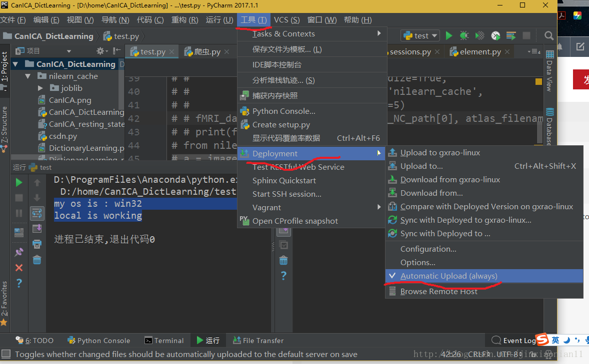Open the 7: Structure side tab
589x364 pixels.
click(4, 129)
